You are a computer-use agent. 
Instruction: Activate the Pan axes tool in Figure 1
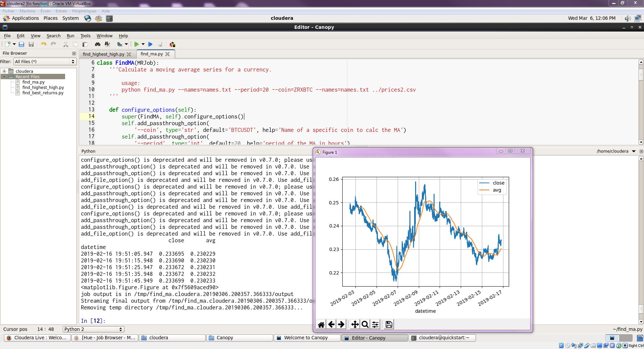(355, 324)
